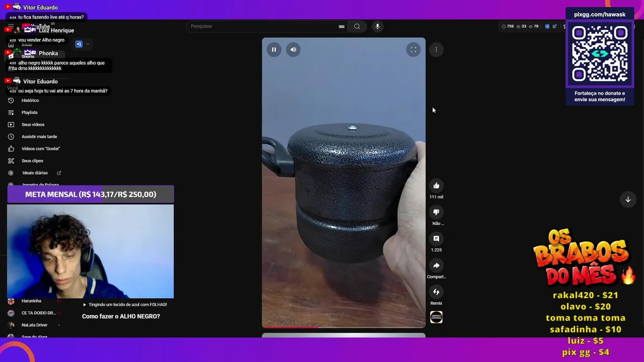The height and width of the screenshot is (362, 644).
Task: Open Seus clipes in the sidebar
Action: (x=32, y=161)
